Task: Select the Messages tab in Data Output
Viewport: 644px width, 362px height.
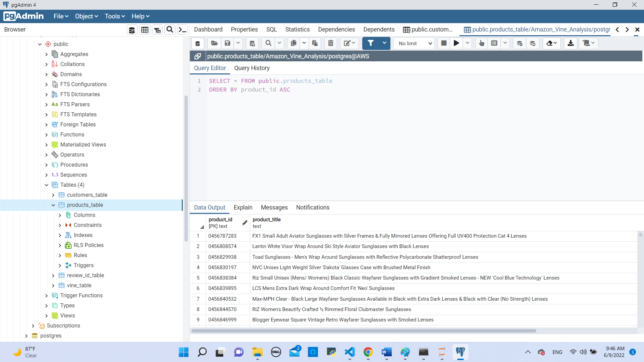Action: (x=274, y=207)
